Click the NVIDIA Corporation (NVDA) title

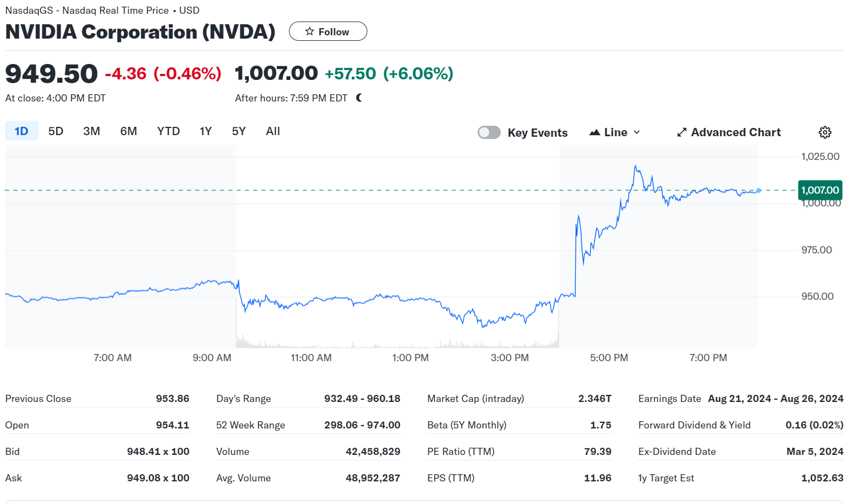click(140, 32)
